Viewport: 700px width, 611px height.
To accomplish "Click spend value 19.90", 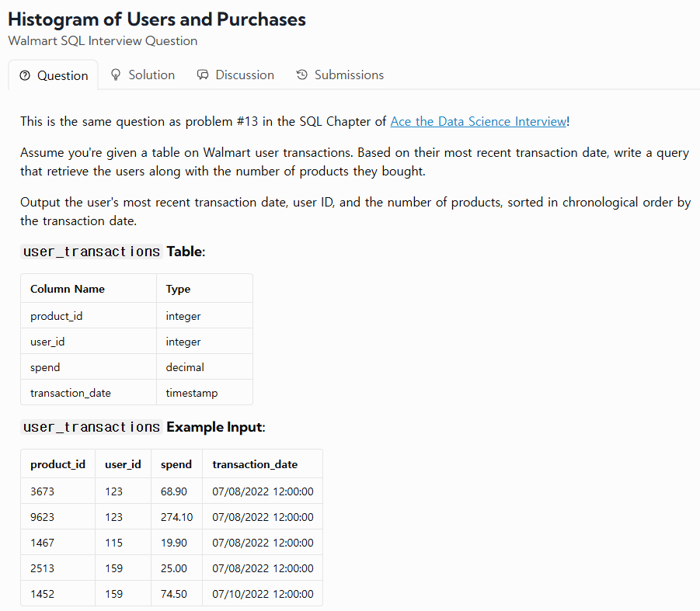I will point(176,543).
